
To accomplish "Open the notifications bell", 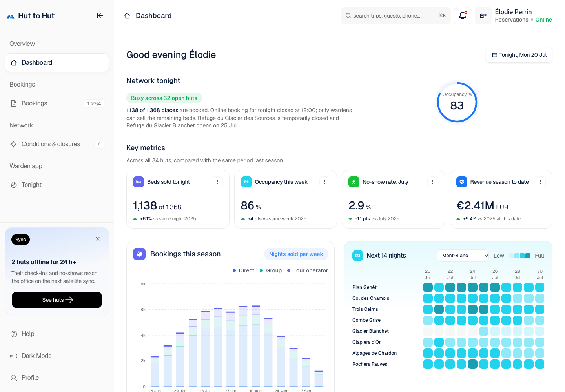I will click(463, 16).
